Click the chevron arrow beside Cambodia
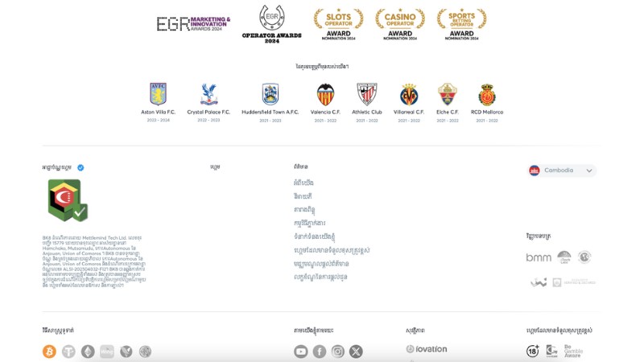The width and height of the screenshot is (644, 362). pyautogui.click(x=589, y=171)
